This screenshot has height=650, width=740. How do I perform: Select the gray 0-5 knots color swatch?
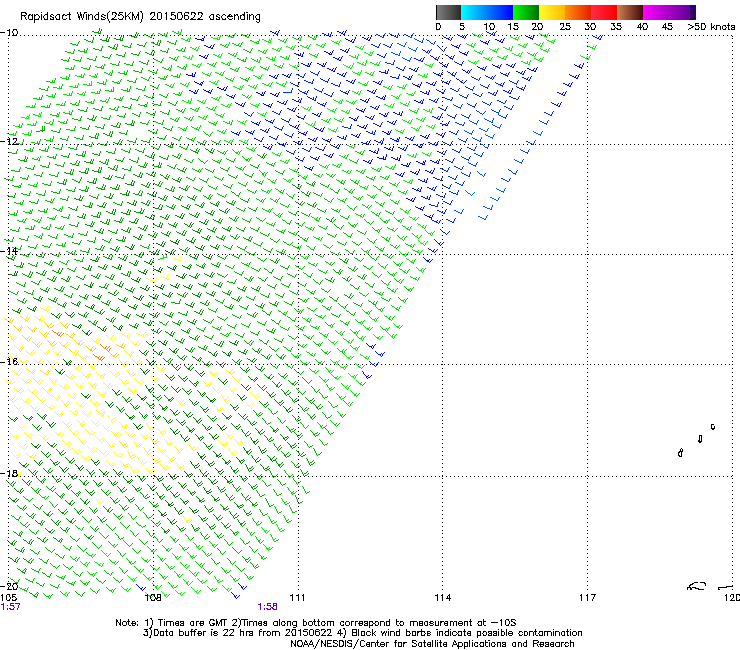click(448, 12)
